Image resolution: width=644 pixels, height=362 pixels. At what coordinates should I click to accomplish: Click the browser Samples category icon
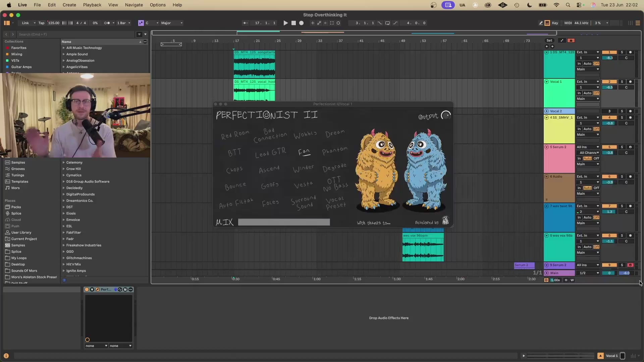(7, 163)
